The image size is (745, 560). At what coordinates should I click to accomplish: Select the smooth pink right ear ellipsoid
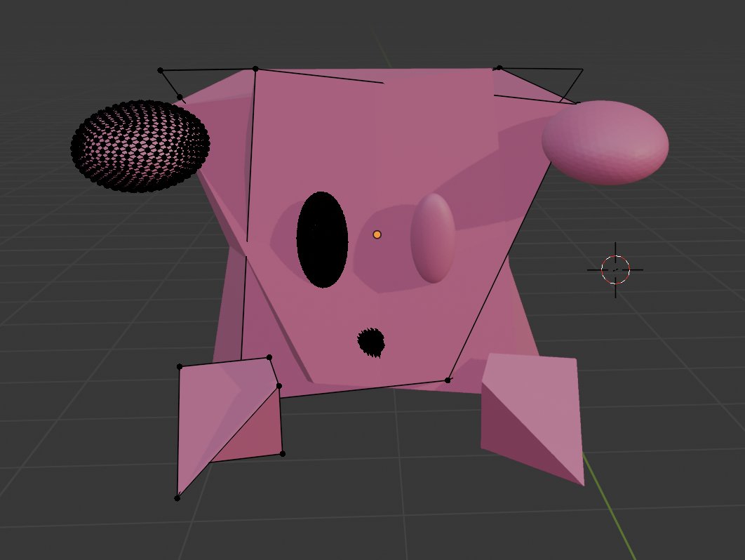(x=605, y=142)
